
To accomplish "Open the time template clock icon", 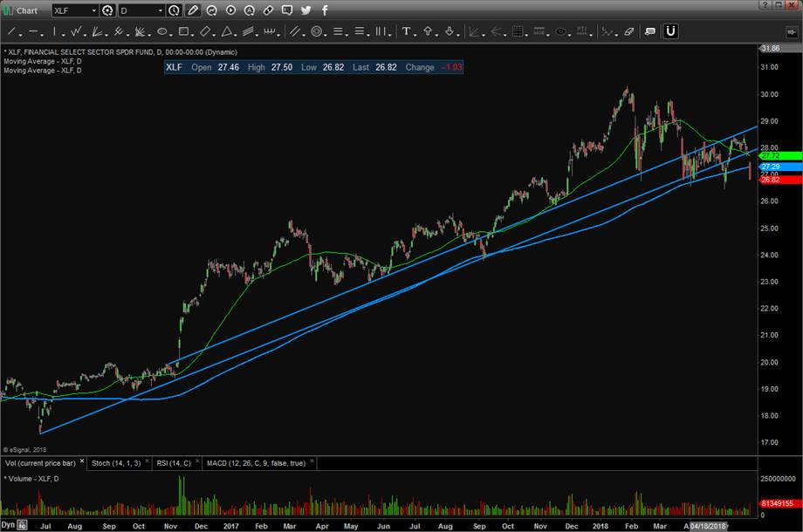I will [174, 10].
